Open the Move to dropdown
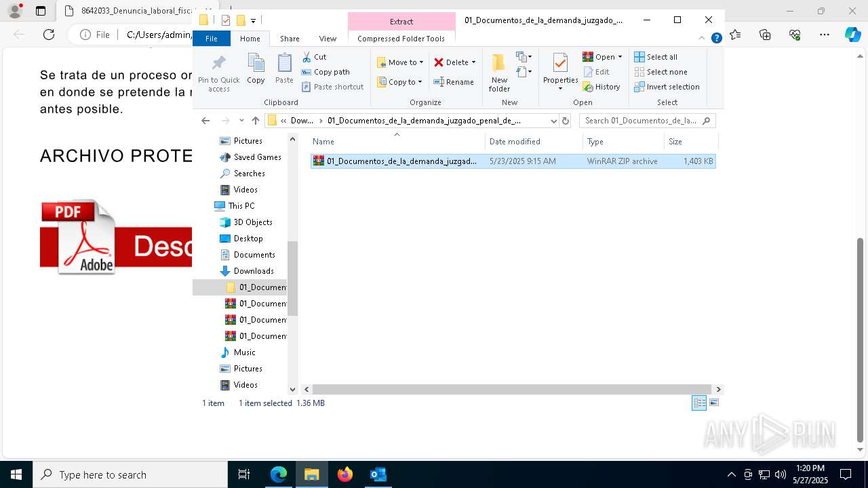Screen dimensions: 868x488 400,62
